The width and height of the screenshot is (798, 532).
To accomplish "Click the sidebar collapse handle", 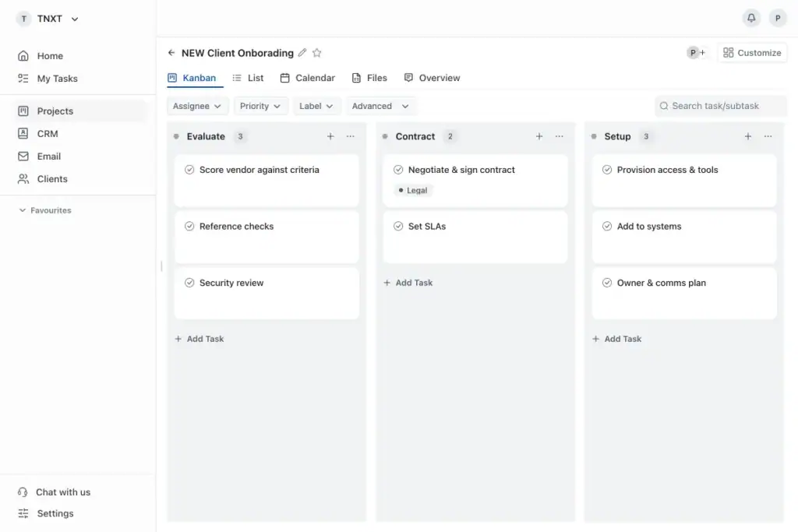I will (161, 266).
